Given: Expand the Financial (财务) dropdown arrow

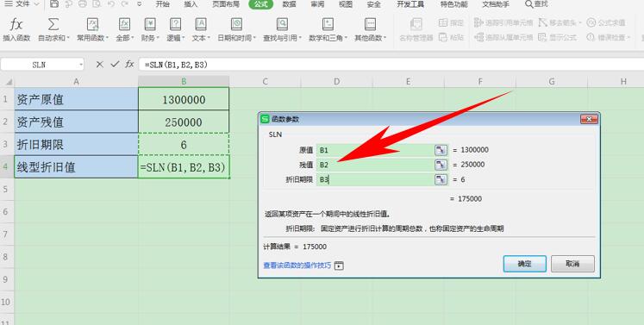Looking at the screenshot, I should pos(158,38).
